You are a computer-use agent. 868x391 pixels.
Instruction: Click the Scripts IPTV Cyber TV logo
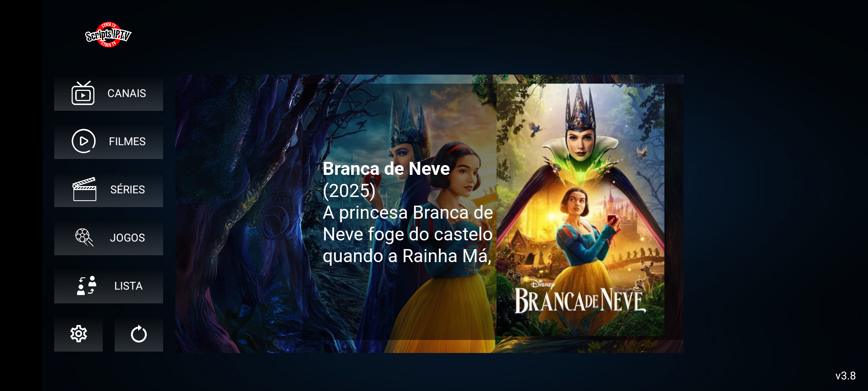point(109,35)
